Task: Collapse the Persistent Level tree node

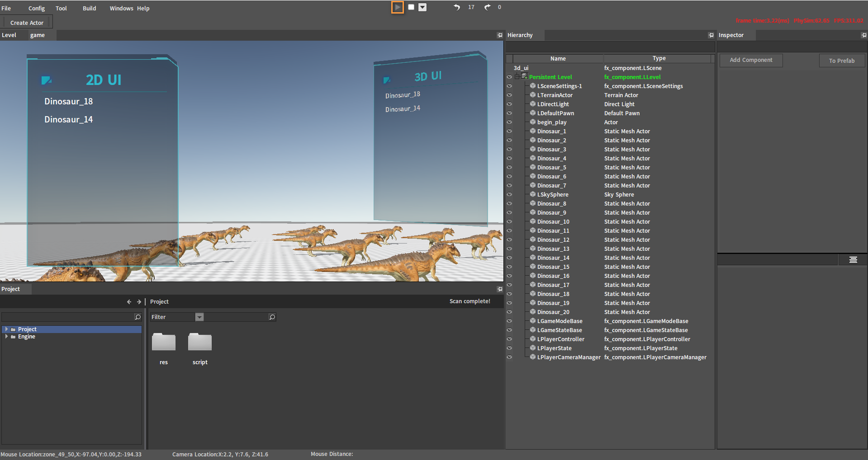Action: (517, 77)
